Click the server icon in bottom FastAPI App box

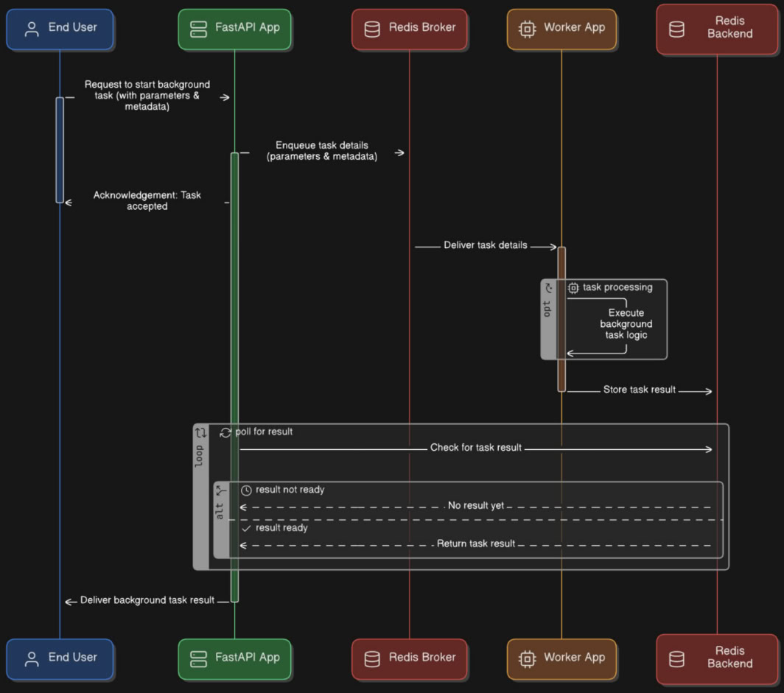(198, 659)
